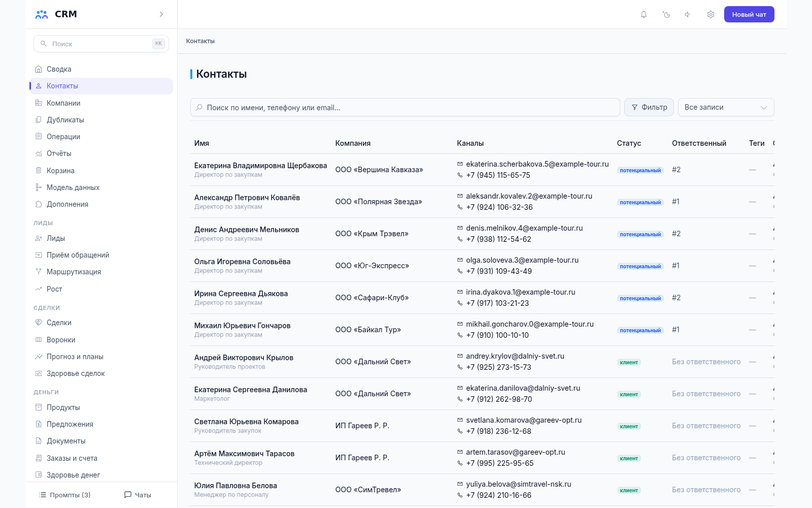
Task: Open the settings gear icon
Action: tap(710, 15)
